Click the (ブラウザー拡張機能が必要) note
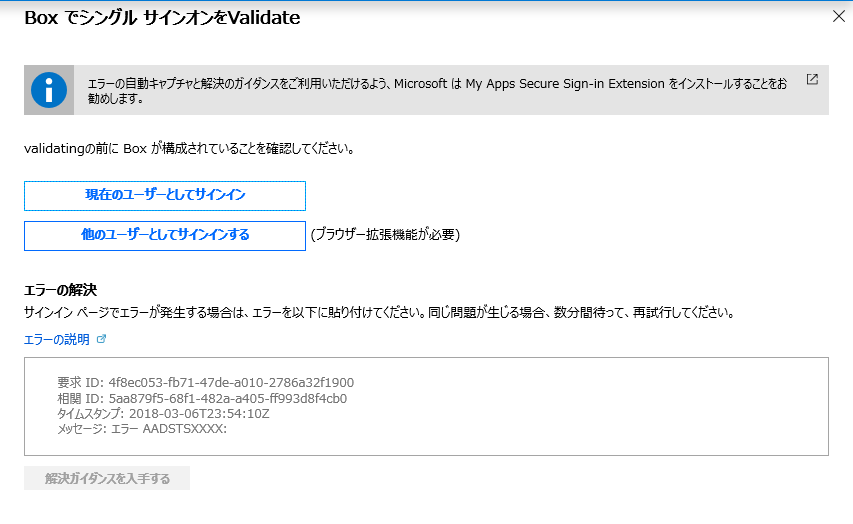Screen dimensions: 853x524 point(385,235)
